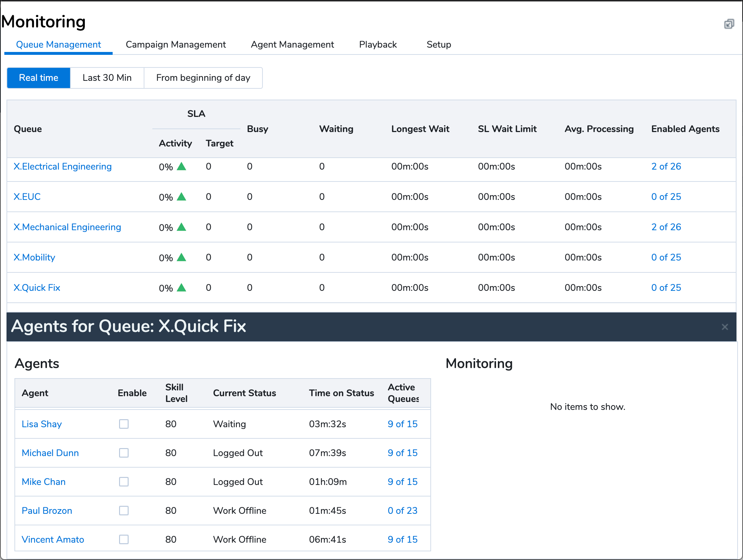Click 0 of 25 for X.EUC
The width and height of the screenshot is (743, 560).
coord(666,197)
